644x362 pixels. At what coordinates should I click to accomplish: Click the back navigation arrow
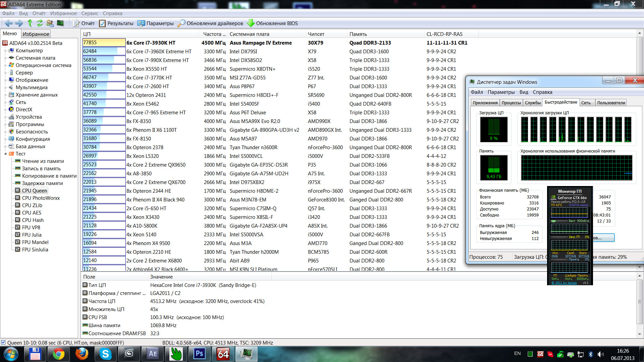(x=9, y=23)
